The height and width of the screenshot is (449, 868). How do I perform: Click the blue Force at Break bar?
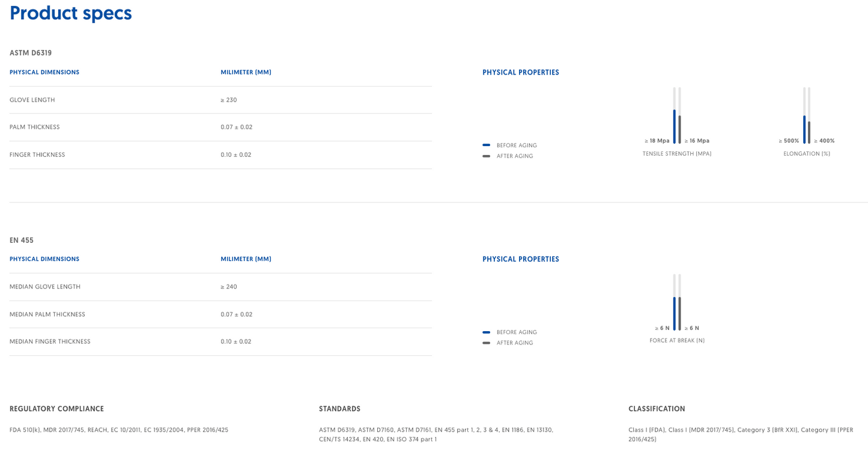[675, 313]
